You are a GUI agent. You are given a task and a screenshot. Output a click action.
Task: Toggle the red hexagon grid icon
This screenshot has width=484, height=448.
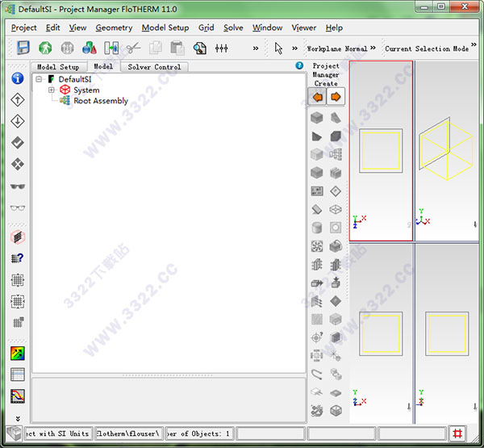point(18,237)
